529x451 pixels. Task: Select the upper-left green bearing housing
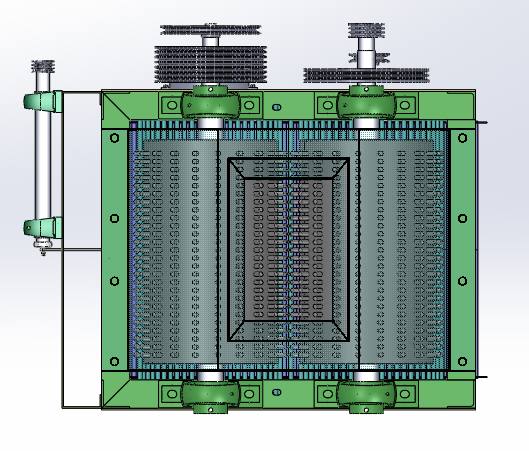coord(211,102)
